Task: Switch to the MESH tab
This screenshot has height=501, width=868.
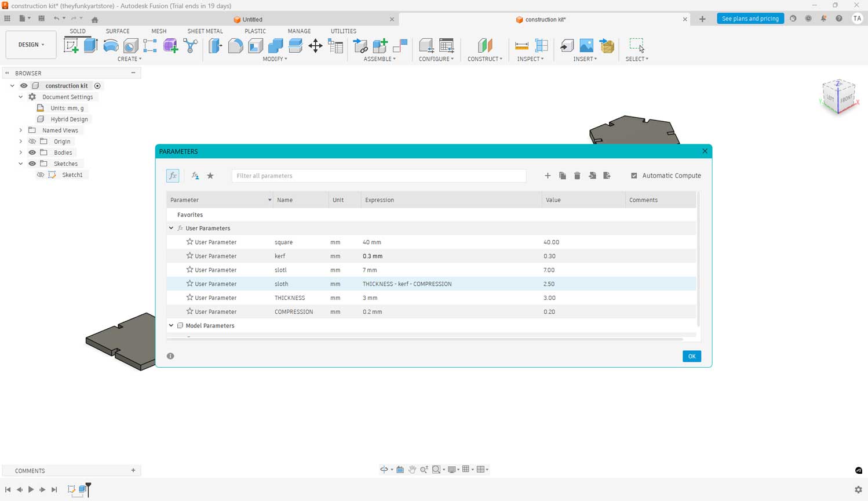Action: 159,31
